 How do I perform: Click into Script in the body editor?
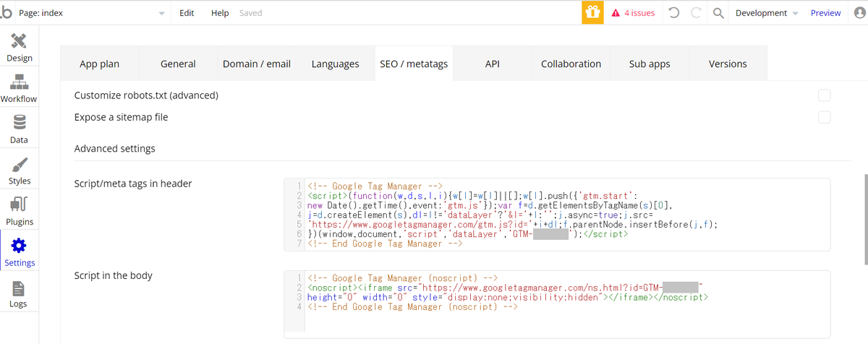coord(557,304)
